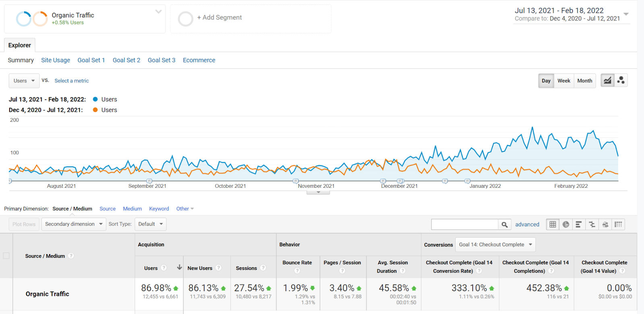Switch to the Goal Set 3 tab
This screenshot has height=314, width=644.
click(x=161, y=60)
